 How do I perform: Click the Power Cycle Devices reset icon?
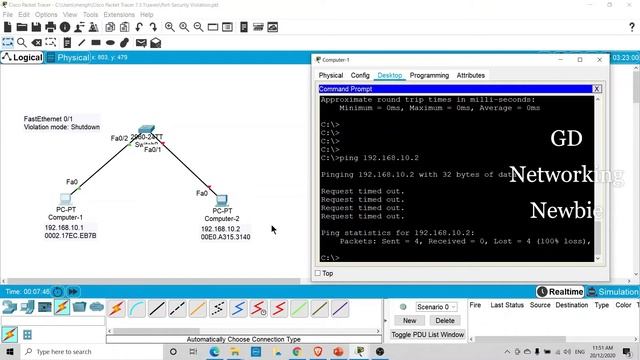click(58, 292)
